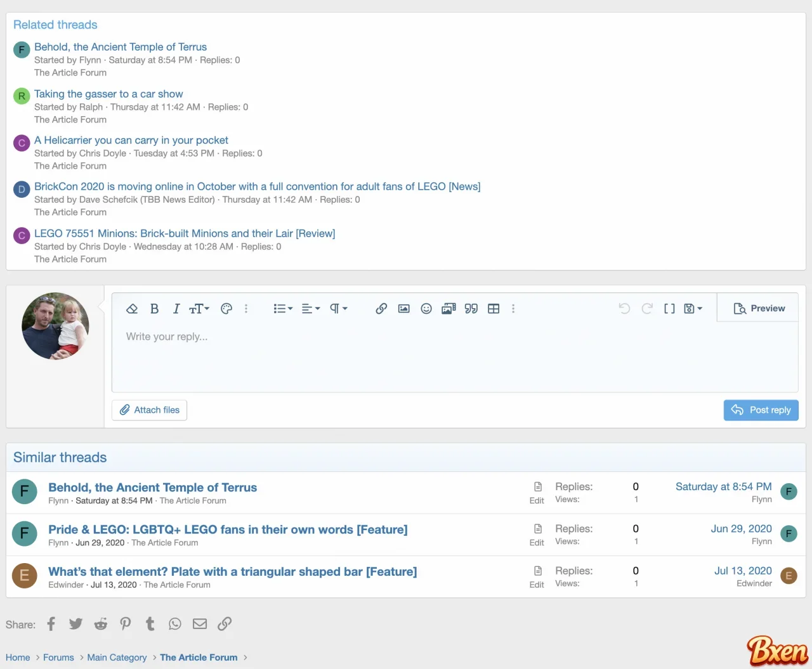812x669 pixels.
Task: Insert a link in the reply editor
Action: point(381,309)
